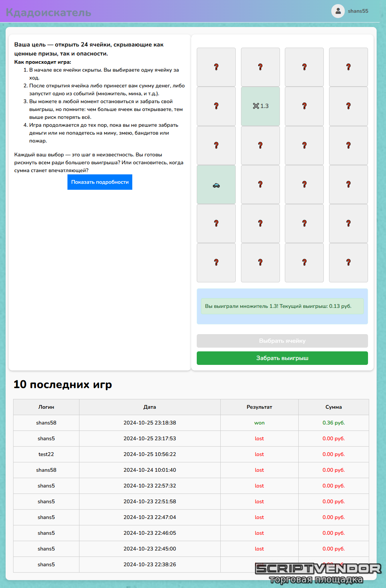
Task: Click the Результат column header
Action: click(259, 407)
